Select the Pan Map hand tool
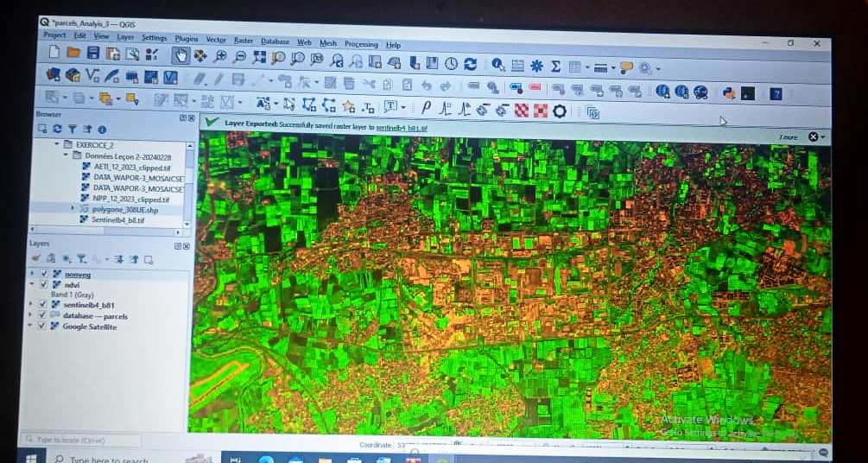This screenshot has width=868, height=463. click(181, 54)
